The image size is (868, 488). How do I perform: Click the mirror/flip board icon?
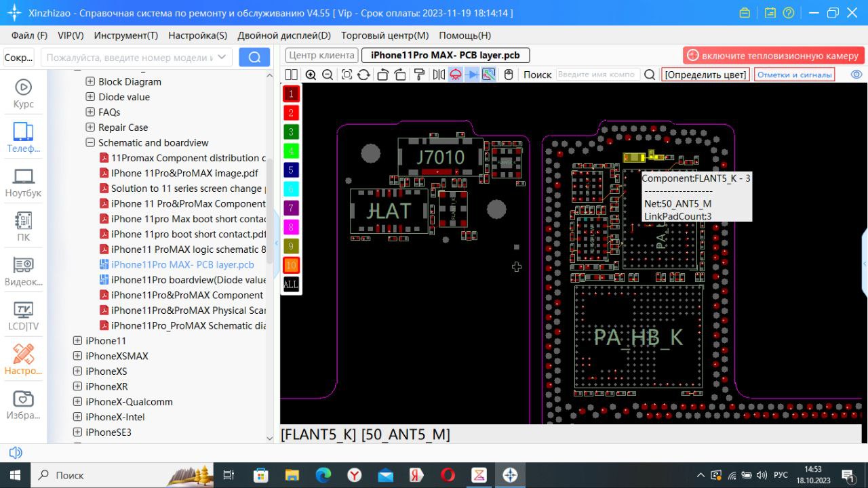tap(438, 75)
